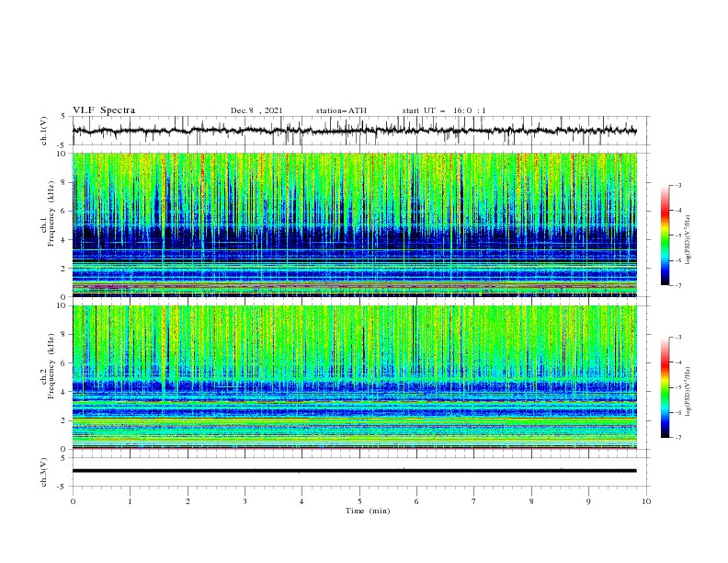The width and height of the screenshot is (728, 563).
Task: Click the "ch.1(V)" axis label
Action: [x=44, y=131]
